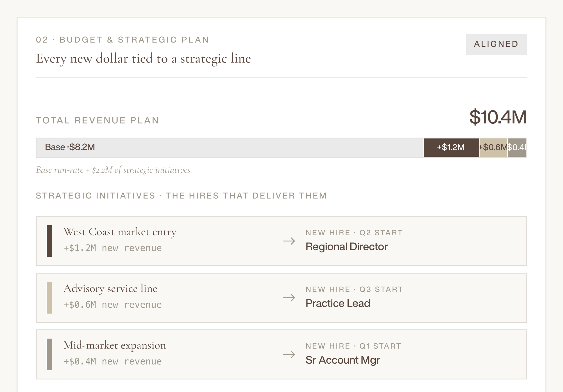This screenshot has height=392, width=563.
Task: Click the Advisory service line title
Action: click(110, 289)
